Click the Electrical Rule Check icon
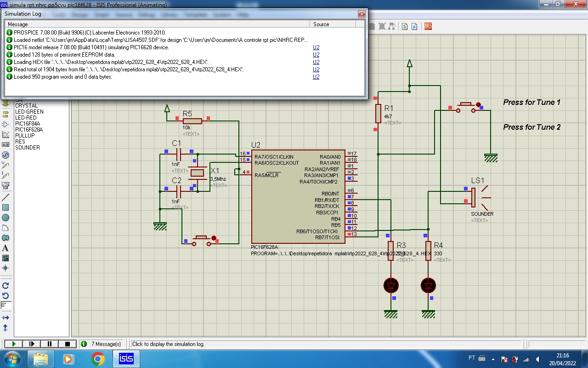This screenshot has height=368, width=588. [414, 27]
